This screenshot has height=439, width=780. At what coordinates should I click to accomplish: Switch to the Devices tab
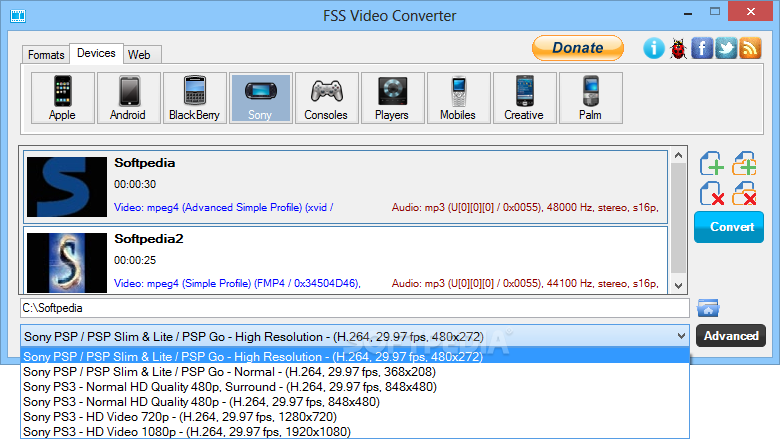point(96,53)
